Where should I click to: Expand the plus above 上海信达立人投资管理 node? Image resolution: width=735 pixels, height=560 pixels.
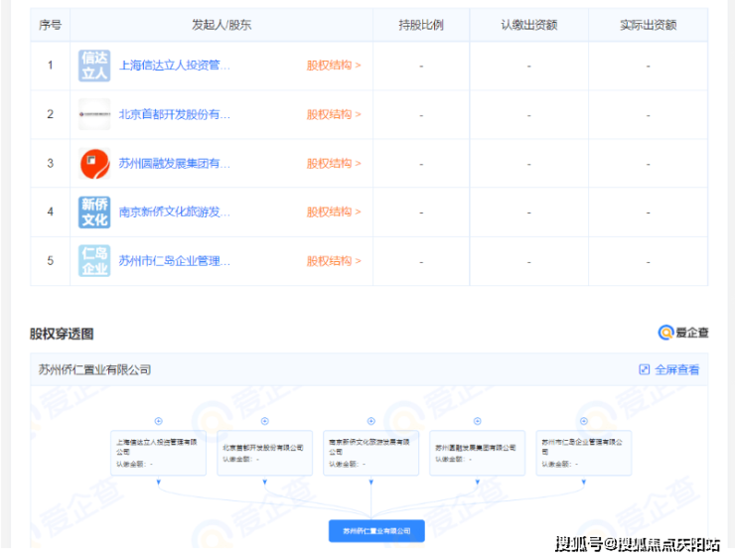(x=159, y=421)
